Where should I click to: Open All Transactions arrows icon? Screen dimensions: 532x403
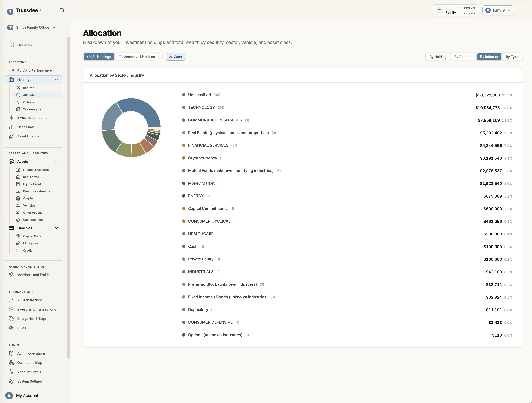point(11,300)
